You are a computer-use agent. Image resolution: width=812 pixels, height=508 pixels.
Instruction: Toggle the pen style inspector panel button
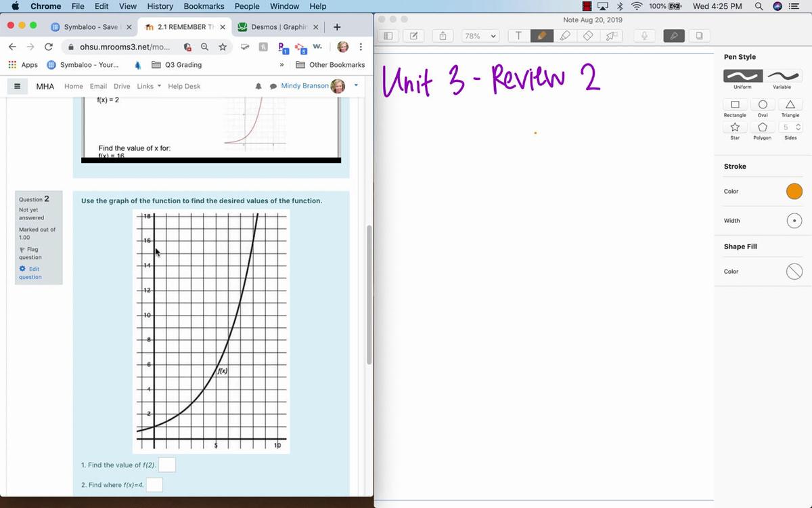point(673,36)
